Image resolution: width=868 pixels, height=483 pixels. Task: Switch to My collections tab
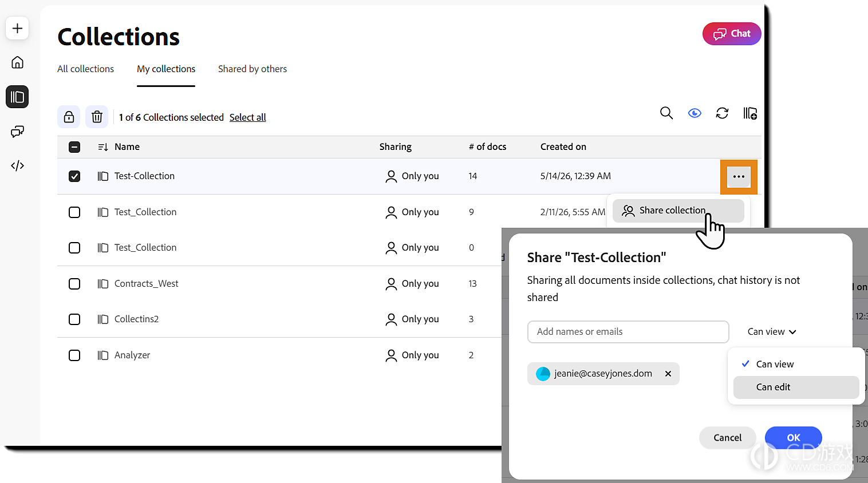(166, 69)
